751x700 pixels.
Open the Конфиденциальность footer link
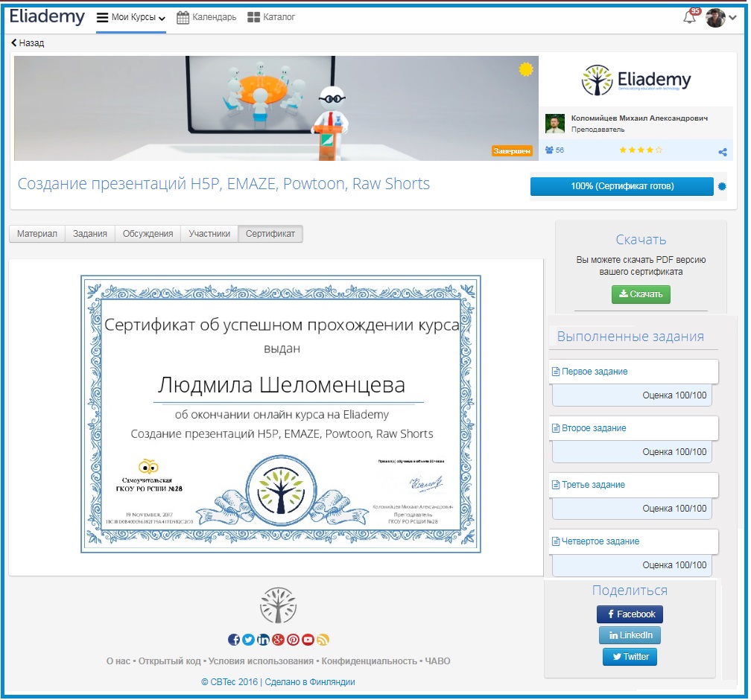[x=370, y=663]
